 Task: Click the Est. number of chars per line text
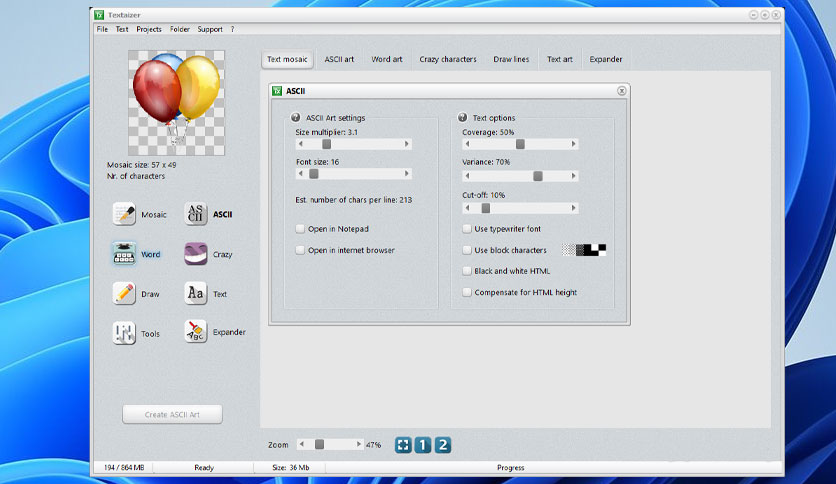coord(353,200)
